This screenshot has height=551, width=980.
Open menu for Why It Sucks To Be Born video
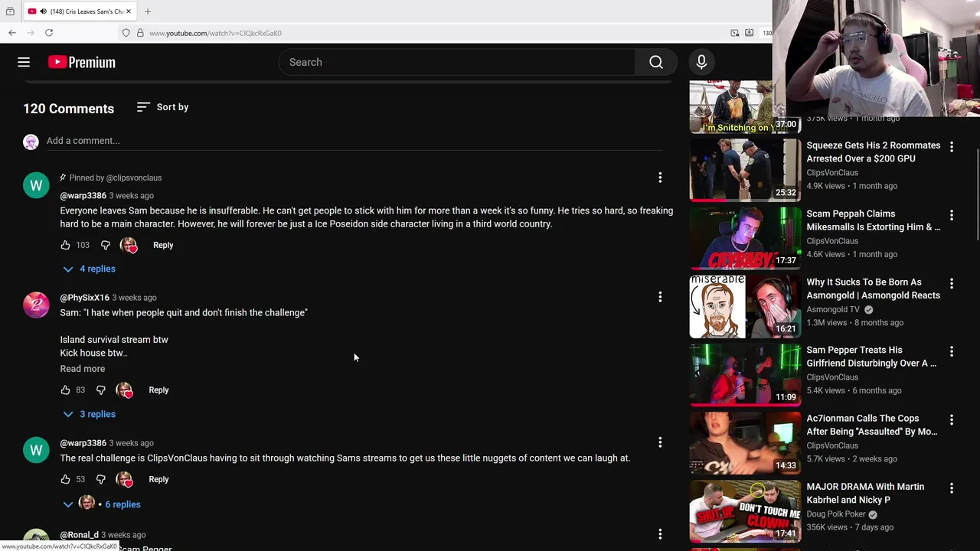click(x=952, y=283)
